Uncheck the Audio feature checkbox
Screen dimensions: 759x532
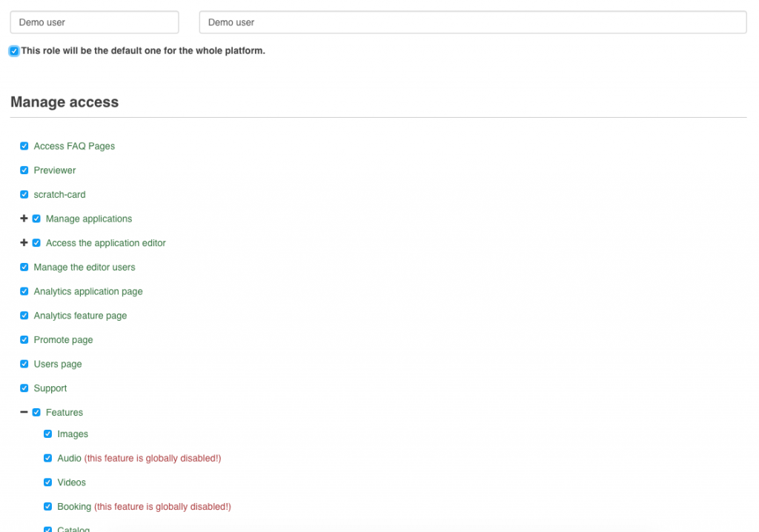48,459
